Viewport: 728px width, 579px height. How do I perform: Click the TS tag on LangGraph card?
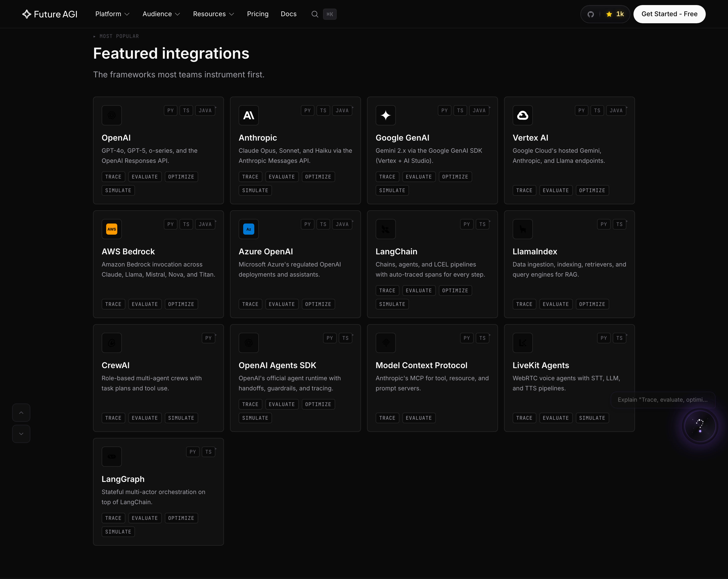pos(209,452)
